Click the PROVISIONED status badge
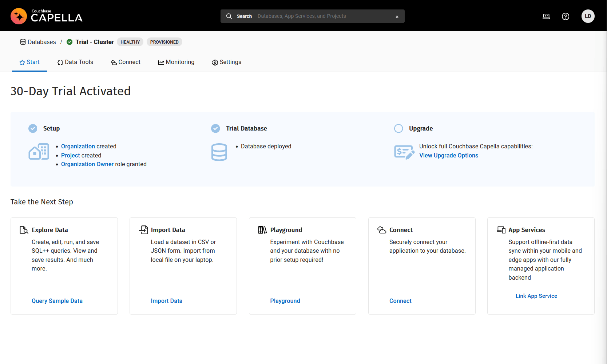Image resolution: width=607 pixels, height=364 pixels. pos(164,42)
